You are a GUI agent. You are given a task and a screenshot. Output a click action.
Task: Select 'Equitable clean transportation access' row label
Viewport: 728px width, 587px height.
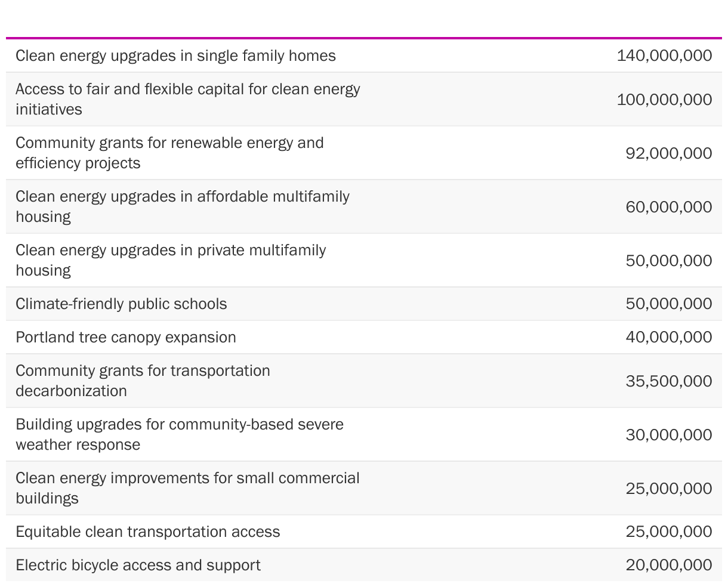147,532
